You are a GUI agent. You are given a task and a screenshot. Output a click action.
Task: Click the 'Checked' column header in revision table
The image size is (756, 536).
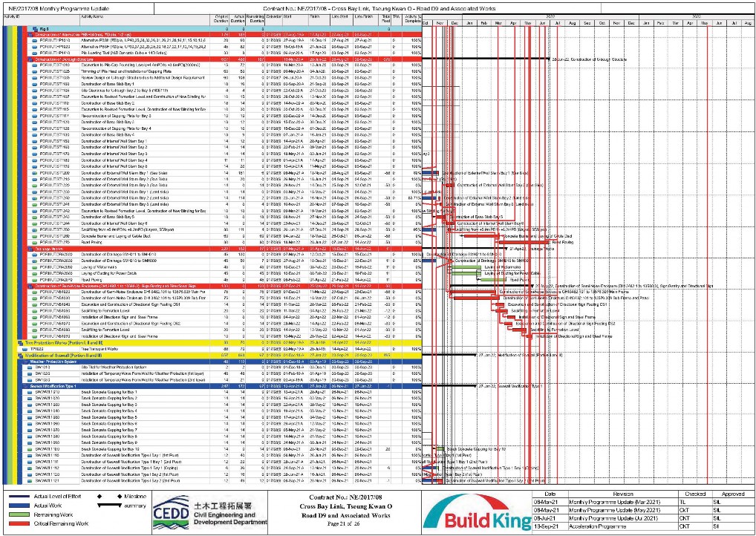tap(694, 494)
